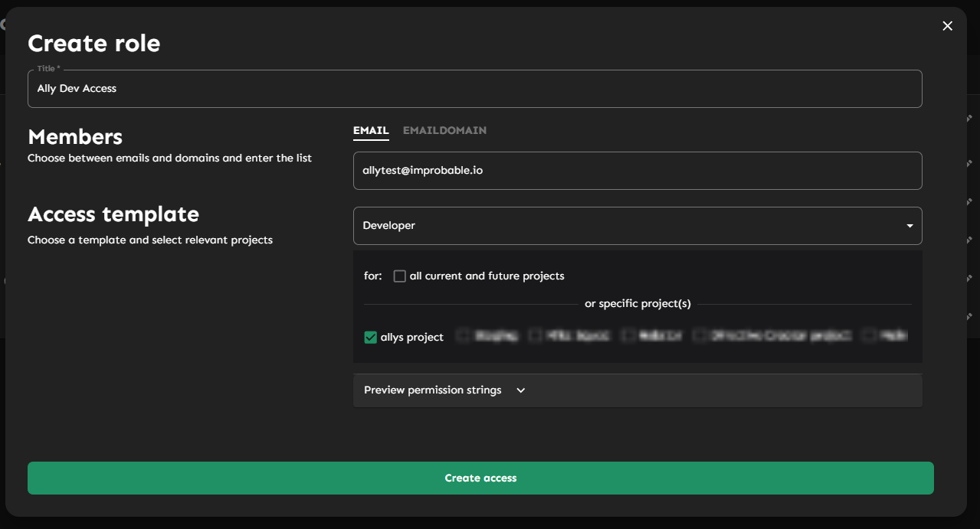This screenshot has height=529, width=980.
Task: Switch to the EMAILDOMAIN tab
Action: tap(444, 131)
